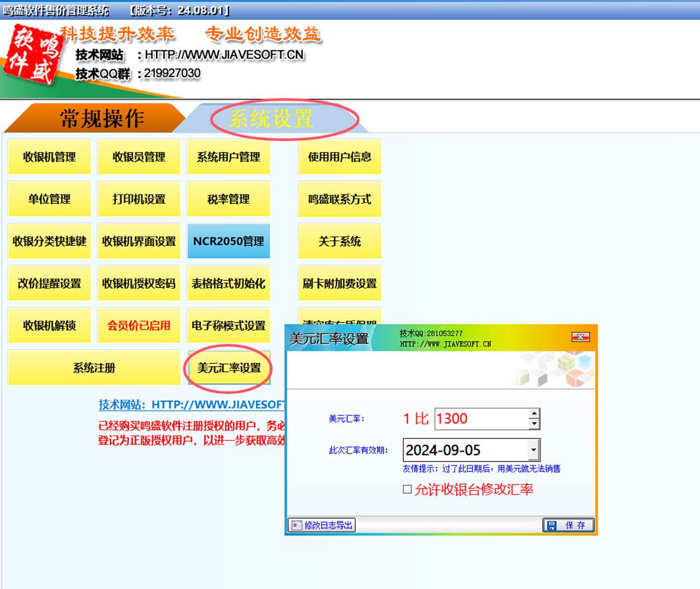Click the 修改日志导出 export icon
This screenshot has height=589, width=700.
[296, 525]
